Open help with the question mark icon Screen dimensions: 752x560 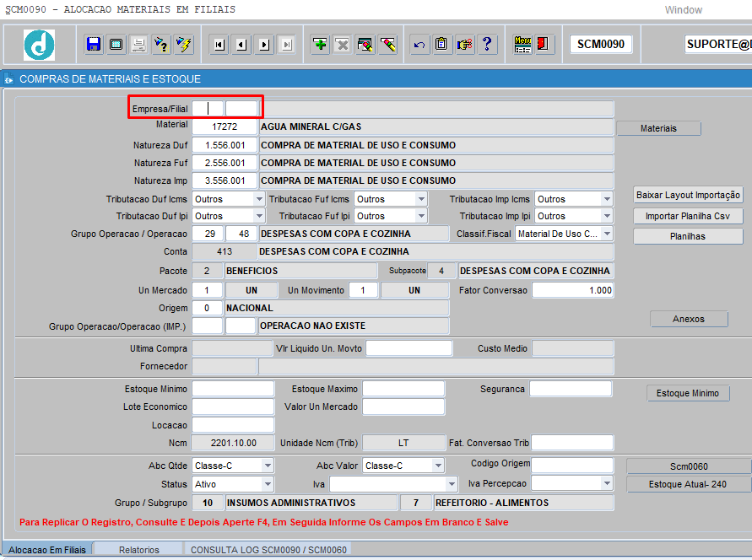[x=487, y=45]
